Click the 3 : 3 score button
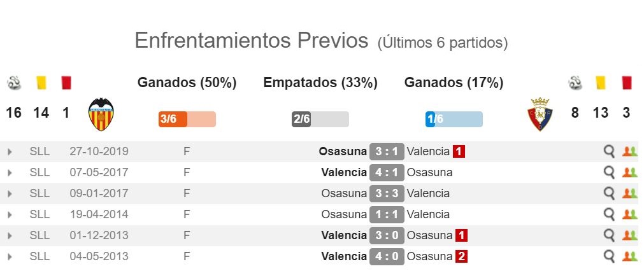The height and width of the screenshot is (278, 644). tap(387, 193)
